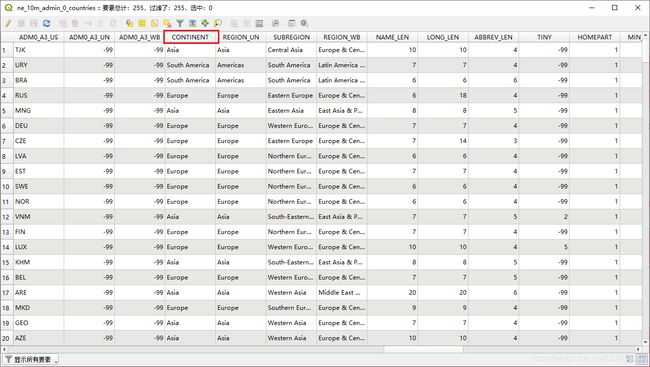Save edits with the disk icon
Viewport: 650px width, 367px height.
(x=34, y=24)
